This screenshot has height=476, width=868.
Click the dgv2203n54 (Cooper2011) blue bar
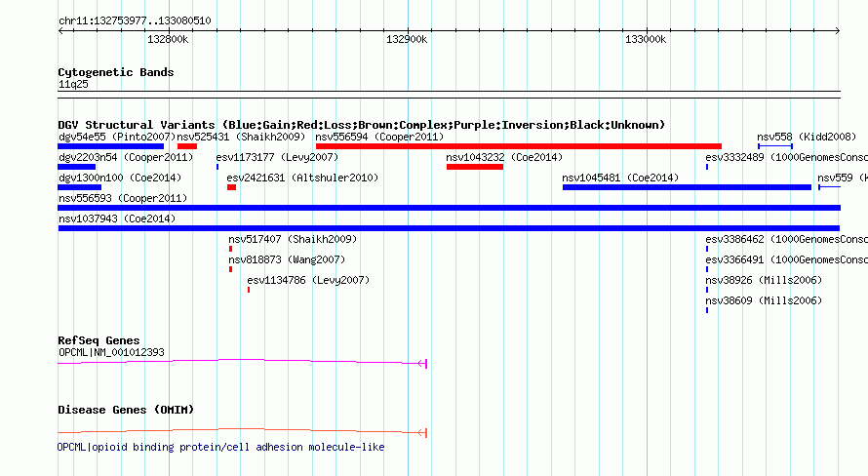(76, 167)
